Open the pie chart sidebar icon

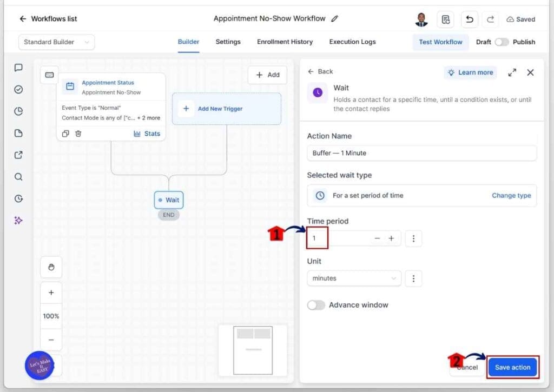click(x=18, y=111)
